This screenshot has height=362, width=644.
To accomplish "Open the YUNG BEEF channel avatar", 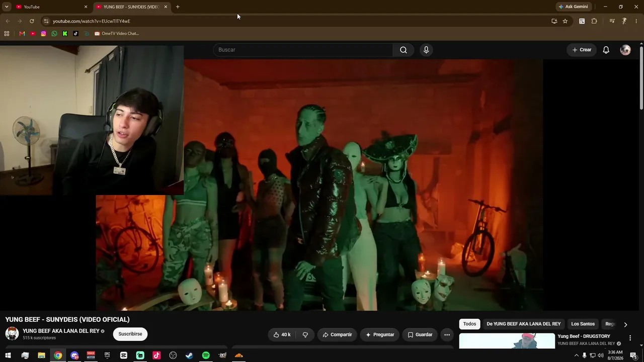I will [12, 334].
